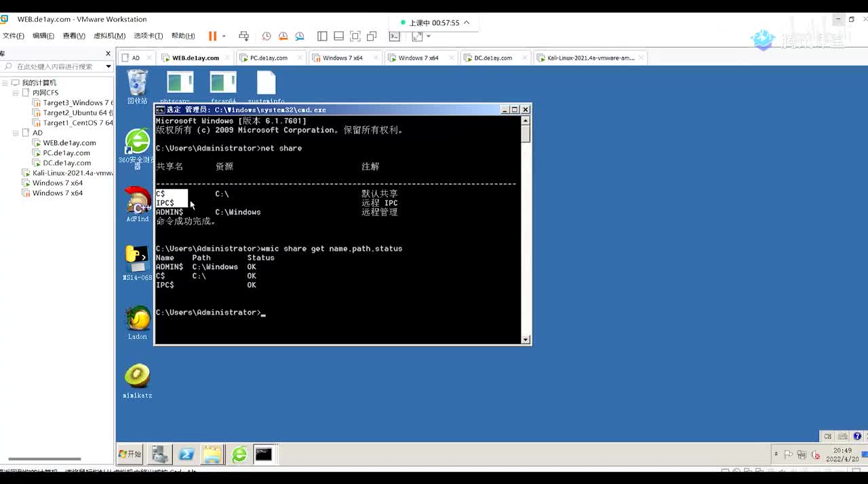Open 360 secure browser desktop icon
This screenshot has height=484, width=868.
[137, 148]
